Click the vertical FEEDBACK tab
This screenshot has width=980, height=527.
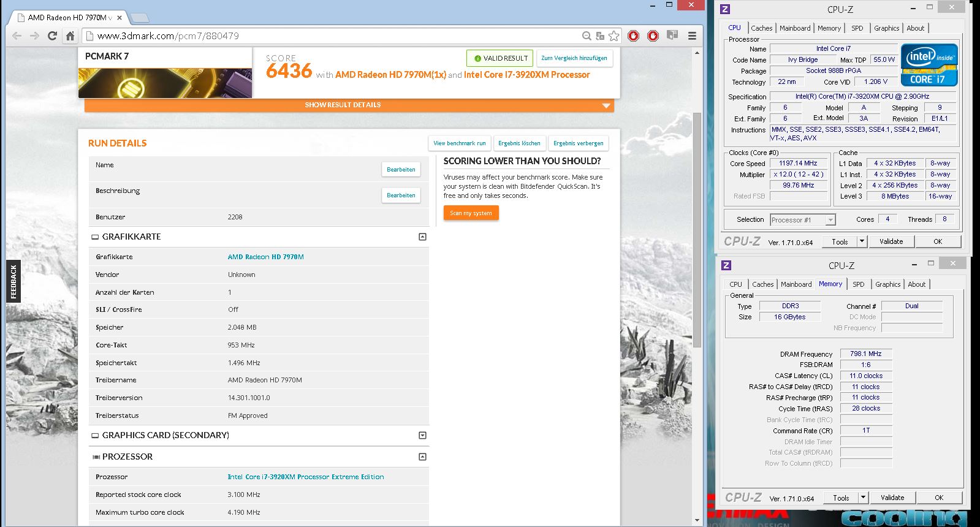click(x=13, y=281)
